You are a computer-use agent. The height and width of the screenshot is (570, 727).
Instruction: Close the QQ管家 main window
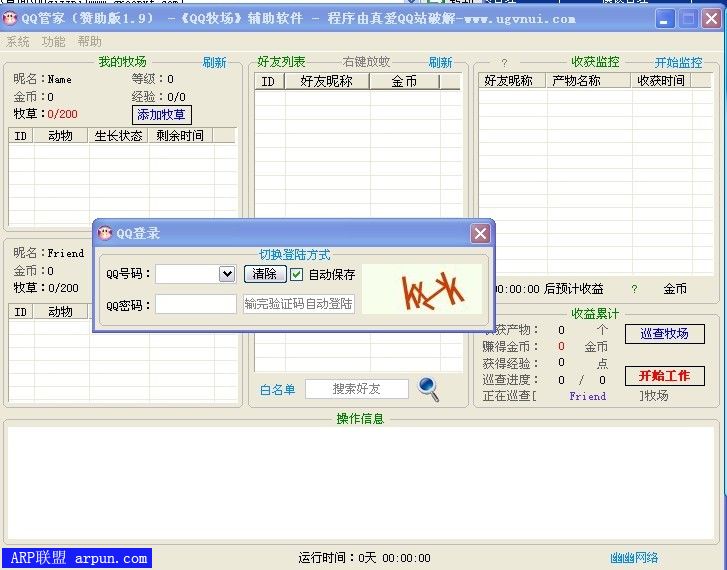711,19
